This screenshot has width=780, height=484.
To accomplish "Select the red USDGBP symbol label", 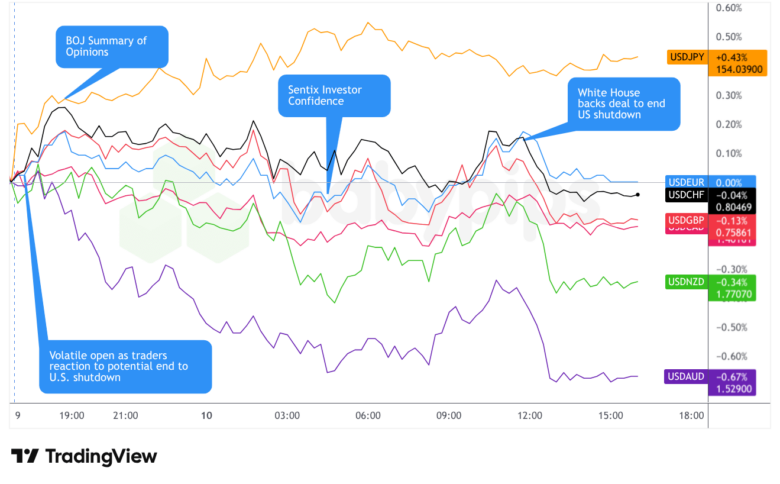I will (x=686, y=220).
